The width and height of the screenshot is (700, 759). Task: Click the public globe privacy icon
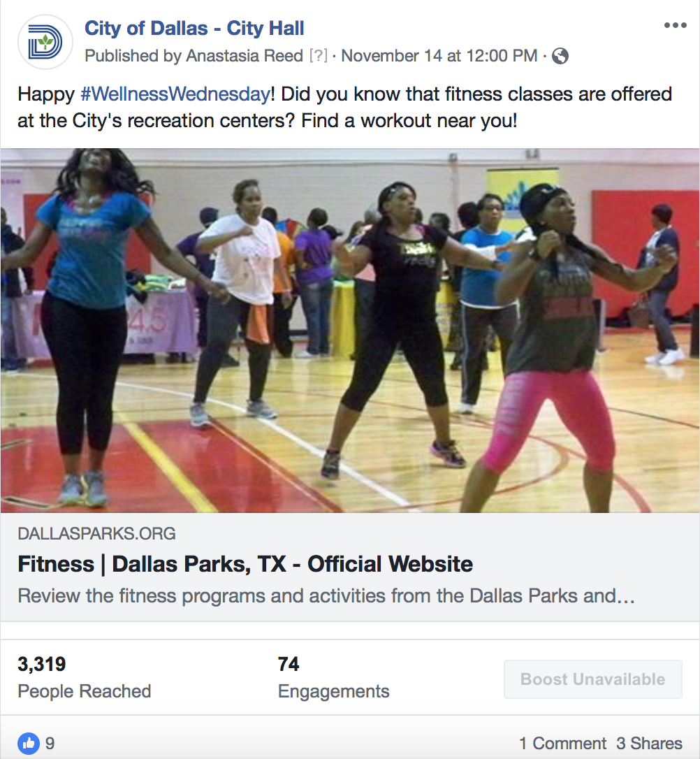point(560,56)
